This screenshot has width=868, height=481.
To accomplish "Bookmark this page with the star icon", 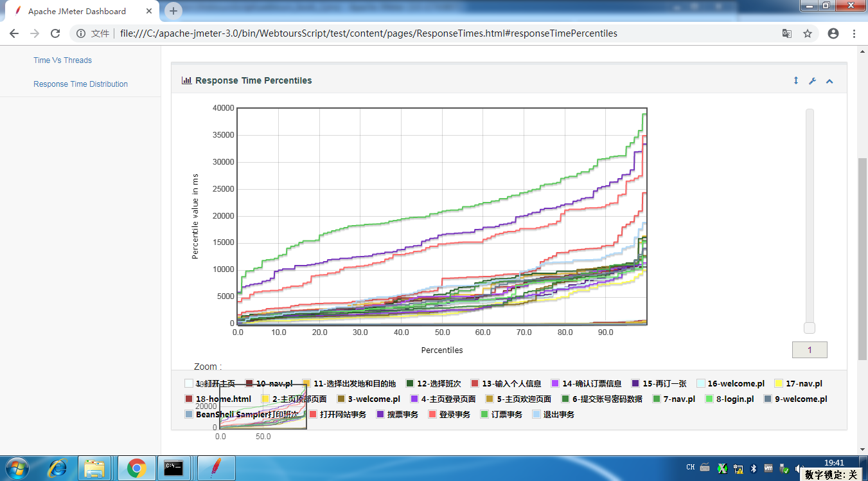I will (808, 33).
